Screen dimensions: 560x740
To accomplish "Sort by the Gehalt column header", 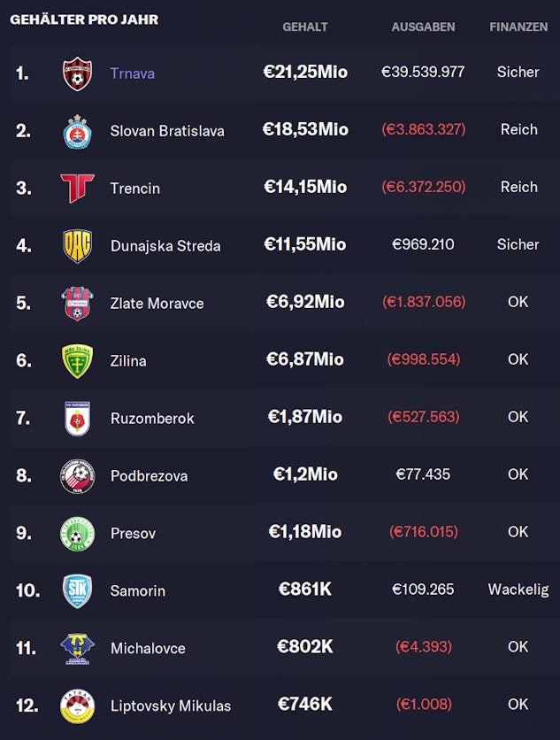I will tap(305, 27).
